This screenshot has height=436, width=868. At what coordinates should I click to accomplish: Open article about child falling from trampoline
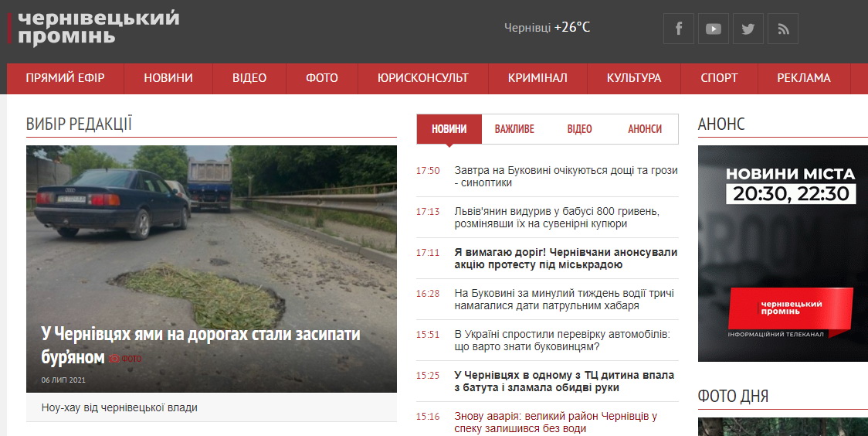(x=564, y=381)
